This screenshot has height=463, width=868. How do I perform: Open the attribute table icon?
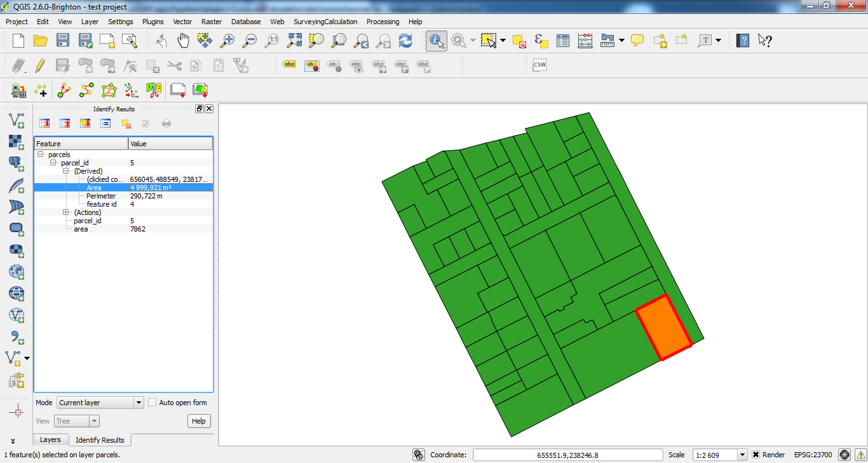click(563, 41)
